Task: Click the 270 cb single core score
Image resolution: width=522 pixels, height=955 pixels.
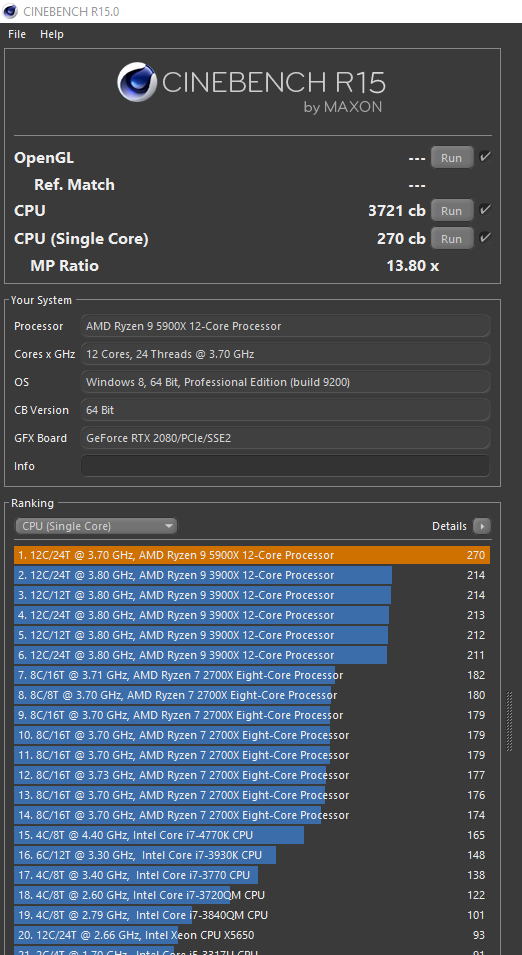Action: point(401,238)
